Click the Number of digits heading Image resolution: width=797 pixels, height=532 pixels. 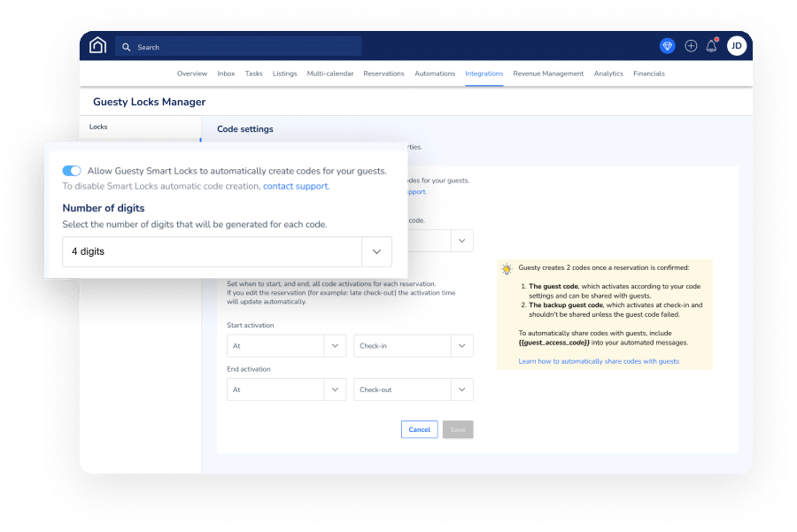click(104, 208)
